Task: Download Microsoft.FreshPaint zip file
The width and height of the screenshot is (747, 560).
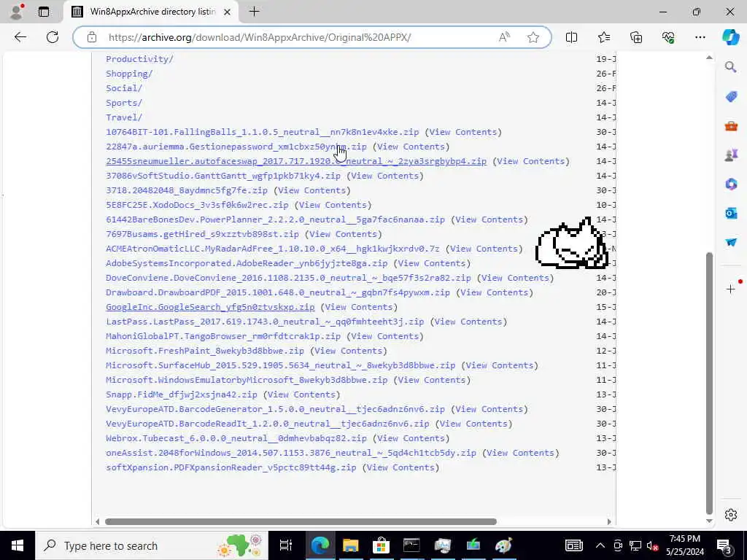Action: [x=205, y=351]
